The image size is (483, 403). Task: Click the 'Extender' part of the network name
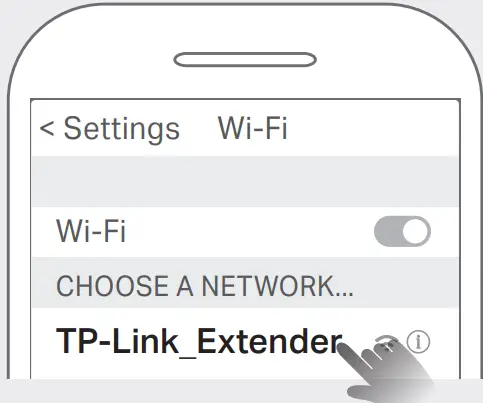click(270, 341)
